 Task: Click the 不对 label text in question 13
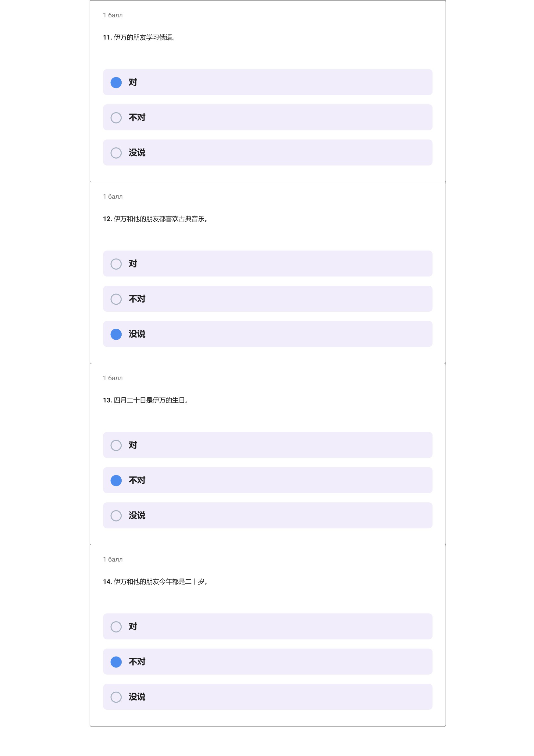[x=137, y=480]
